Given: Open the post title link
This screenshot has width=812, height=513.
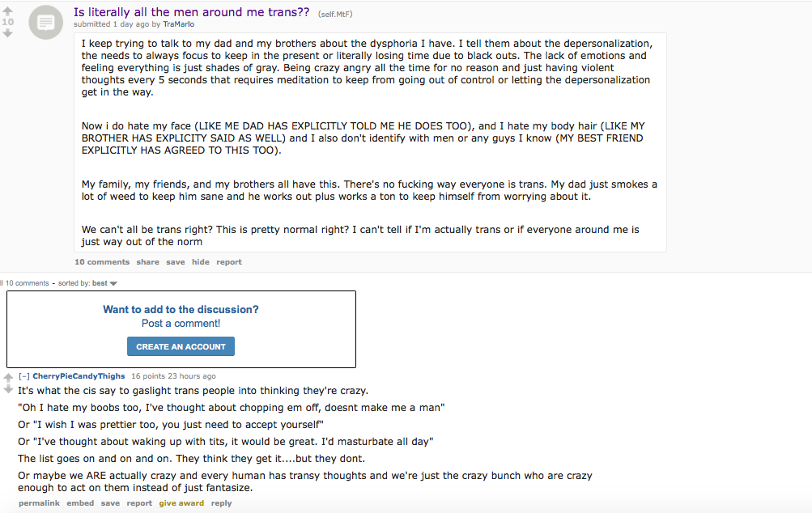Looking at the screenshot, I should (x=192, y=12).
